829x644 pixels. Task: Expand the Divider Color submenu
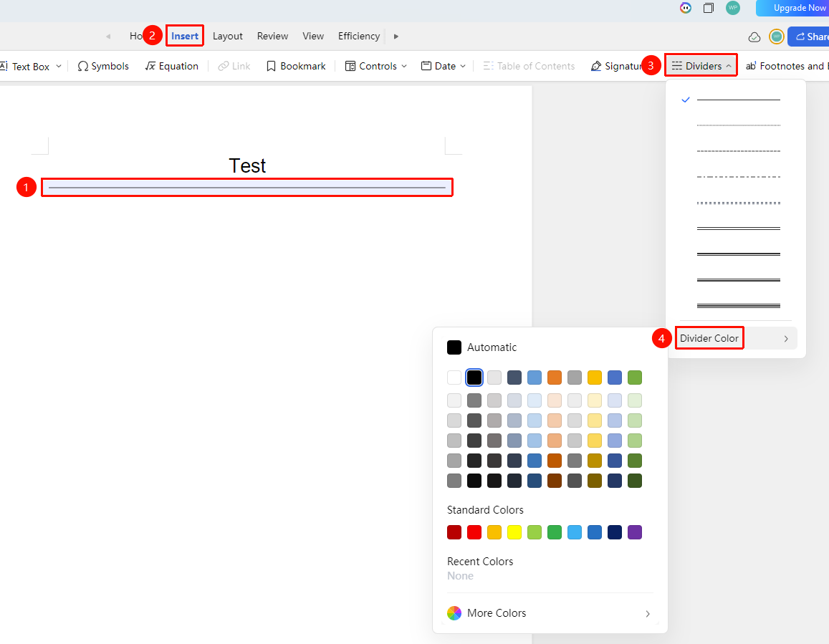pos(736,338)
